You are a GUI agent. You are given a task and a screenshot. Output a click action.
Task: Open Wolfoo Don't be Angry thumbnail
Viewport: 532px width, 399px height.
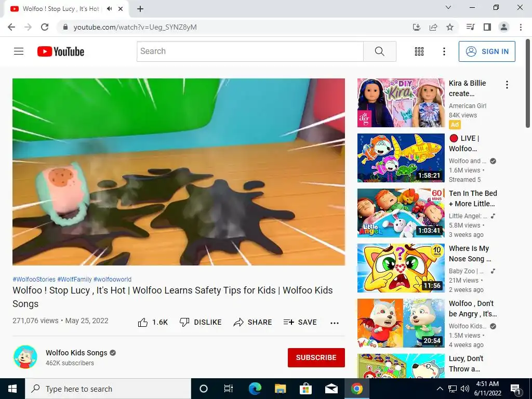click(x=401, y=323)
